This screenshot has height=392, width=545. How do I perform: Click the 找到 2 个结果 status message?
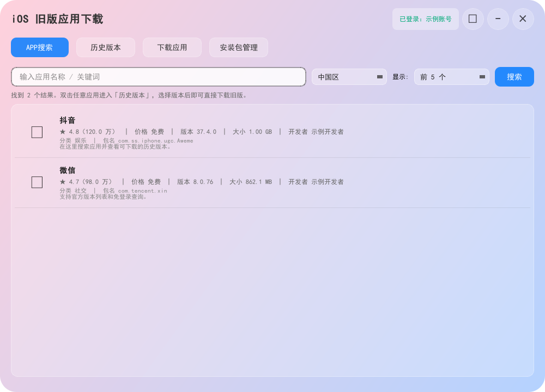click(129, 95)
